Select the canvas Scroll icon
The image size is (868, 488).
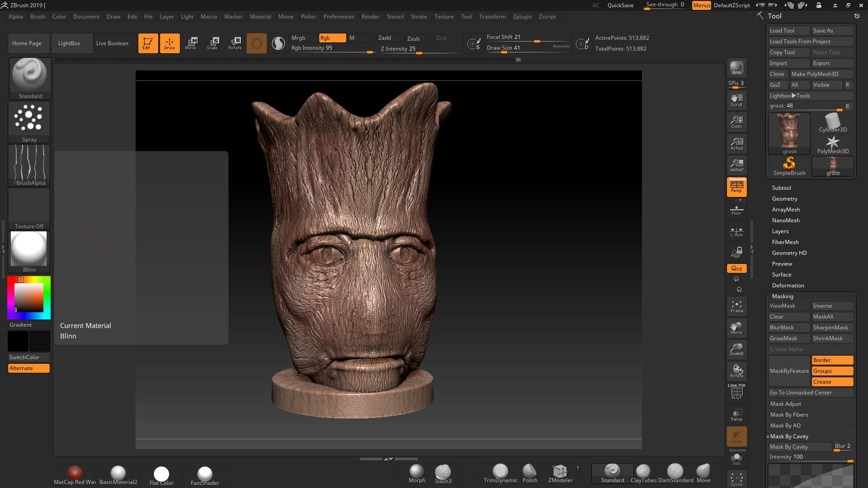point(736,100)
